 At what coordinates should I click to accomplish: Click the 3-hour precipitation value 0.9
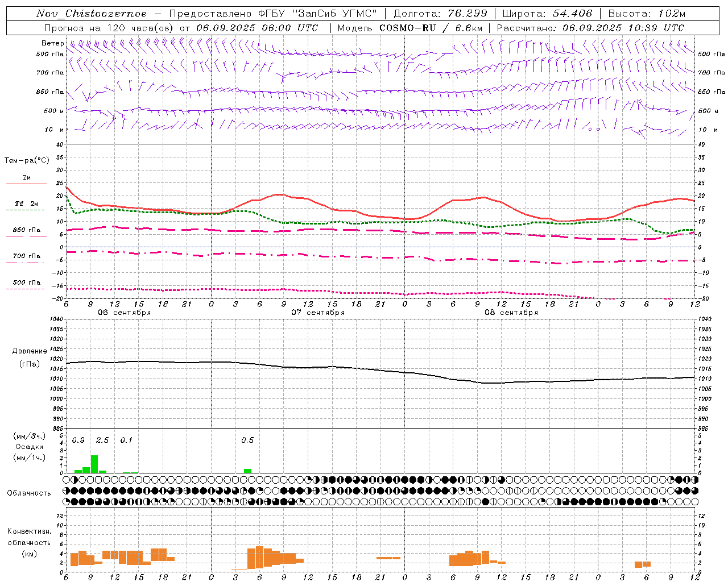click(x=78, y=440)
